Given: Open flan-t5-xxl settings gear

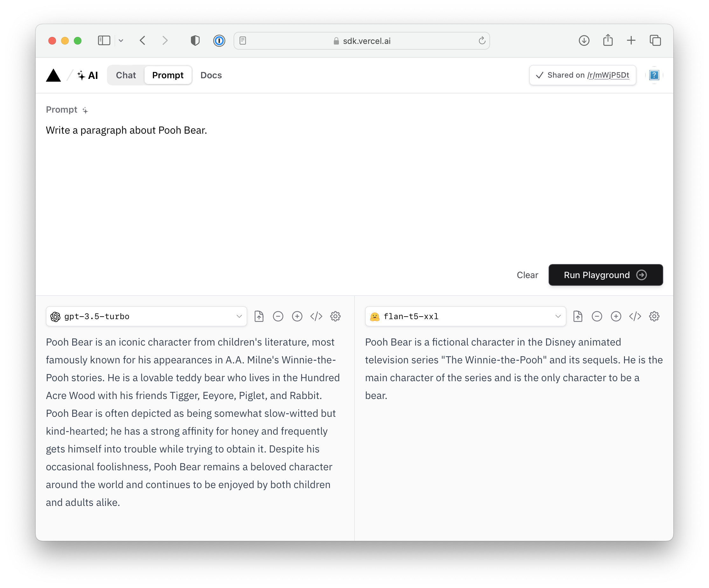Looking at the screenshot, I should [x=654, y=316].
